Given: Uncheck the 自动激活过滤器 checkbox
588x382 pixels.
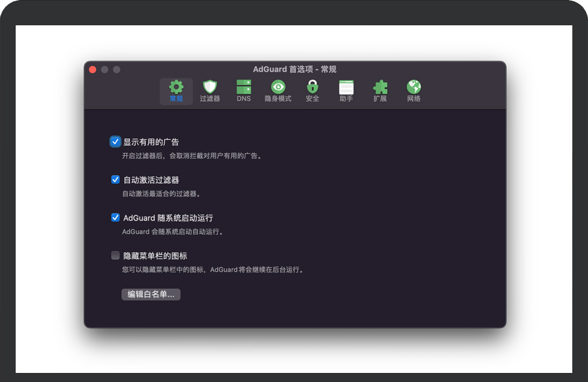Looking at the screenshot, I should tap(116, 180).
